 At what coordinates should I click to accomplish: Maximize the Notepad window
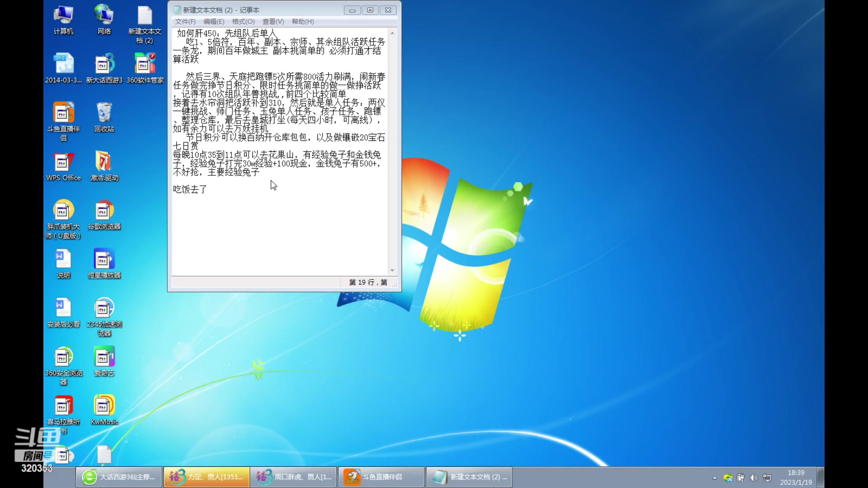pyautogui.click(x=370, y=10)
